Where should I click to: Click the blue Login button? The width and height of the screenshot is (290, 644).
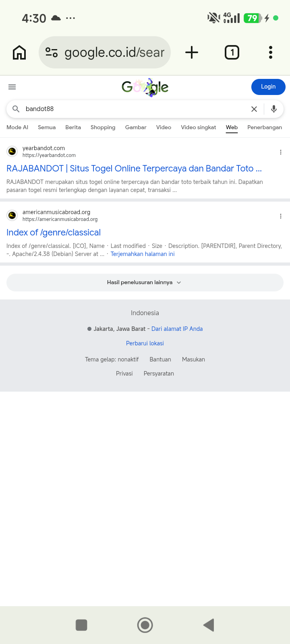click(x=268, y=87)
